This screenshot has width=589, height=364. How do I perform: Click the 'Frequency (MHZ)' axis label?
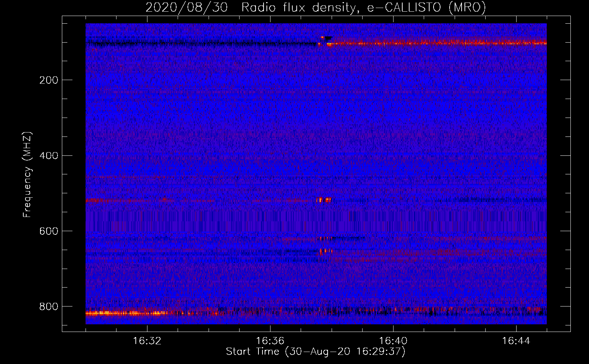[x=27, y=174]
